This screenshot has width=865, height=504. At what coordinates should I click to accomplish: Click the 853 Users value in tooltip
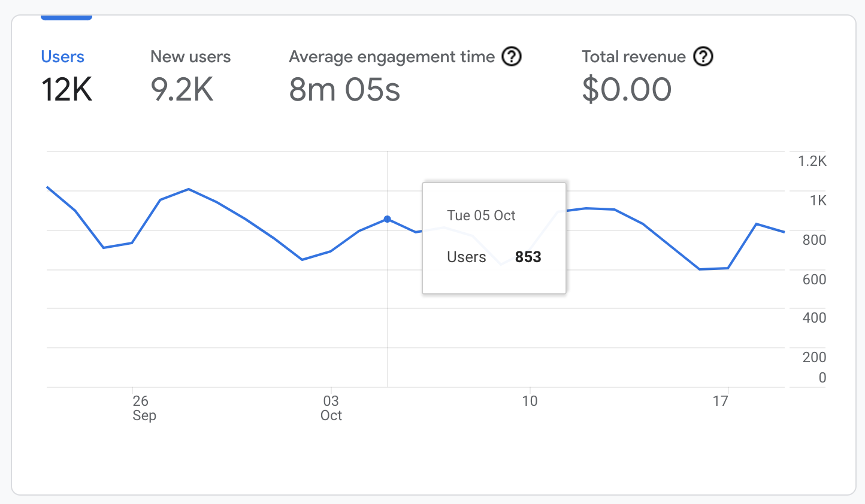click(x=528, y=257)
